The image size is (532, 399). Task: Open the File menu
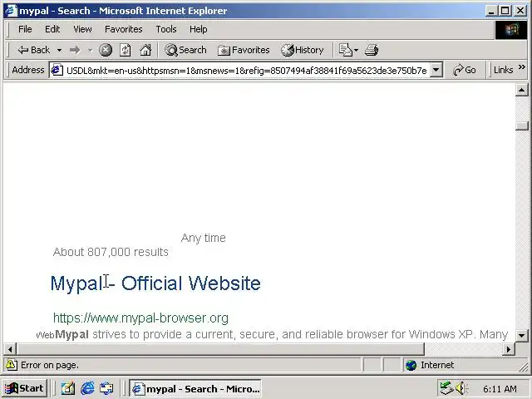point(25,29)
